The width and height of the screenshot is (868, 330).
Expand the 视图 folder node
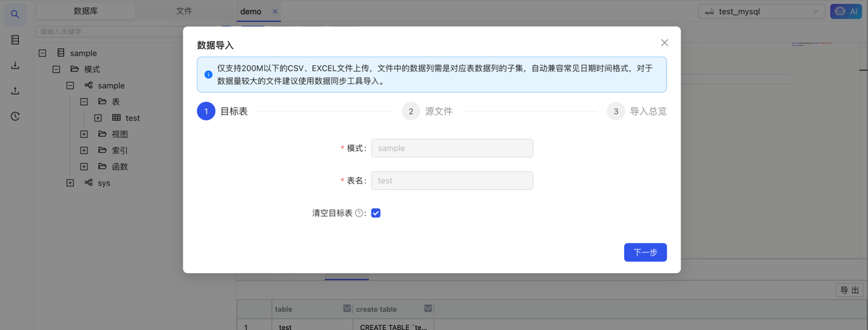click(x=84, y=134)
